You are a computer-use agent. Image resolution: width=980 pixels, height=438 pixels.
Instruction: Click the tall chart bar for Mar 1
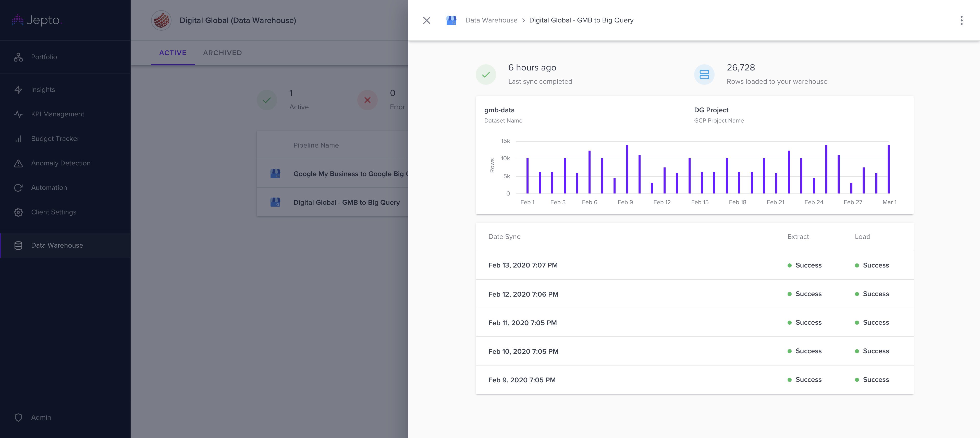point(888,169)
